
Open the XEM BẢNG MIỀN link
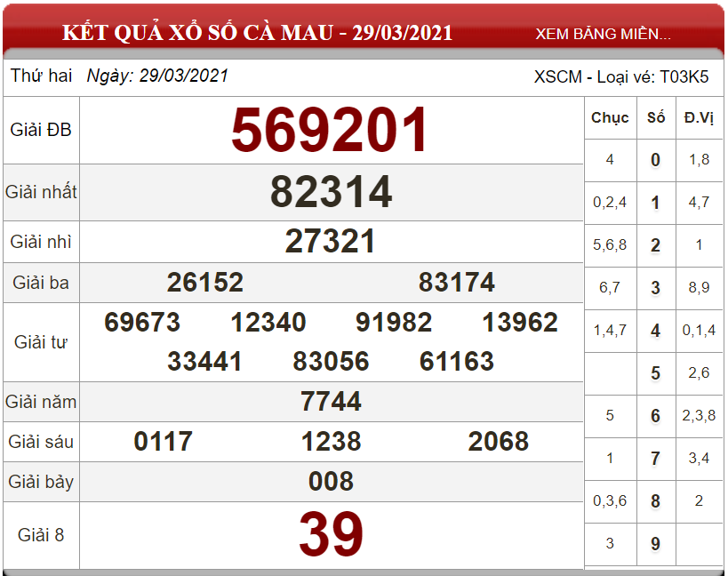point(603,34)
